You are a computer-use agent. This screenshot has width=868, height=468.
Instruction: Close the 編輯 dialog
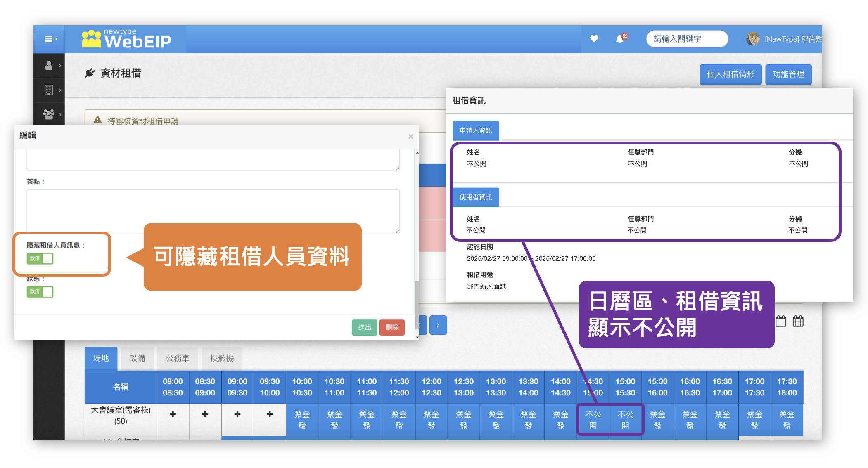410,136
